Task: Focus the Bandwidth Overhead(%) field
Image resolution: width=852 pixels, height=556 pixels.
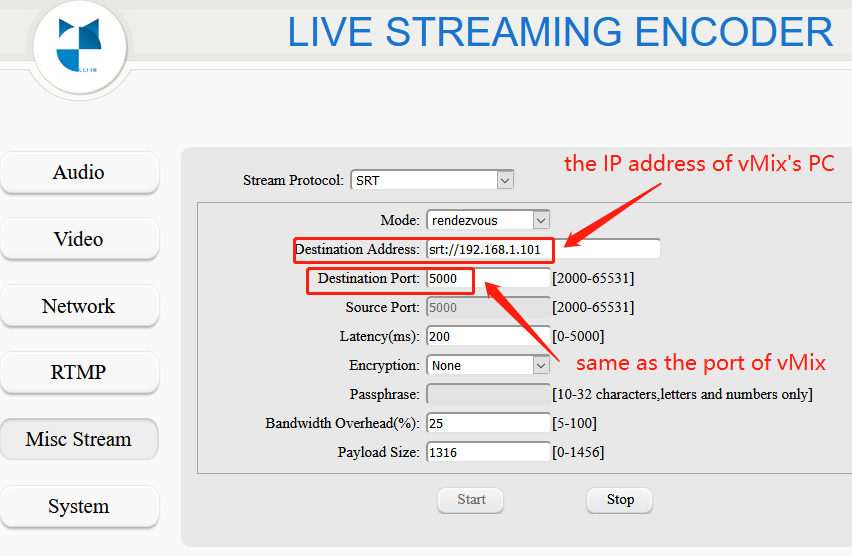Action: (x=488, y=423)
